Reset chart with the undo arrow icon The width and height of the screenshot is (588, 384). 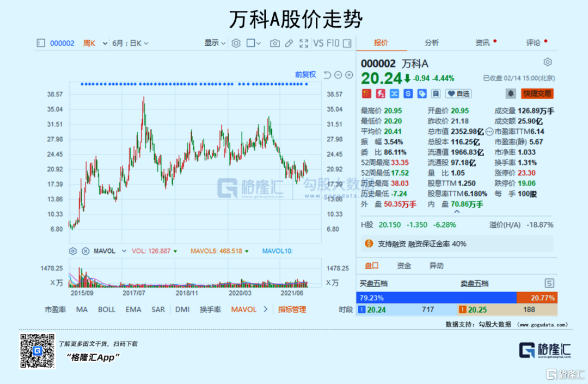(x=327, y=75)
